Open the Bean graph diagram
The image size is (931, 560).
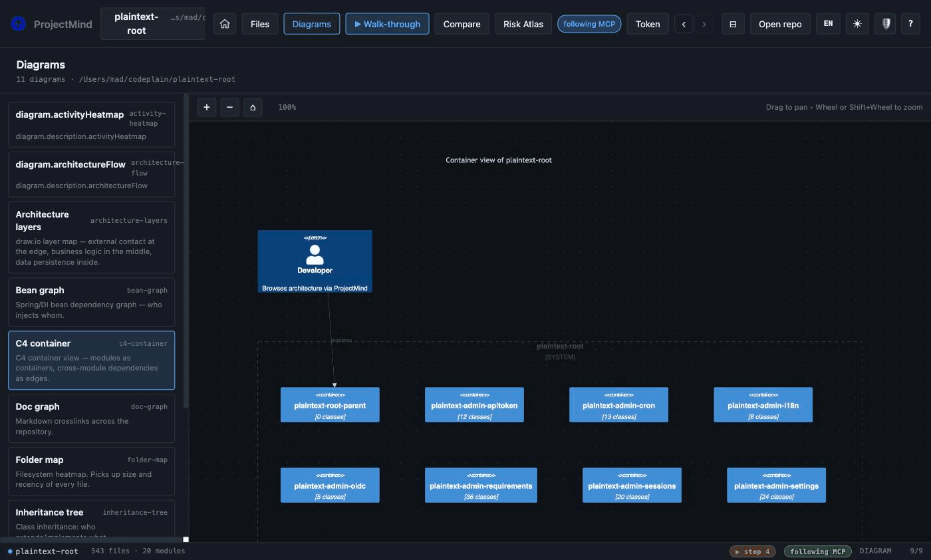(91, 302)
